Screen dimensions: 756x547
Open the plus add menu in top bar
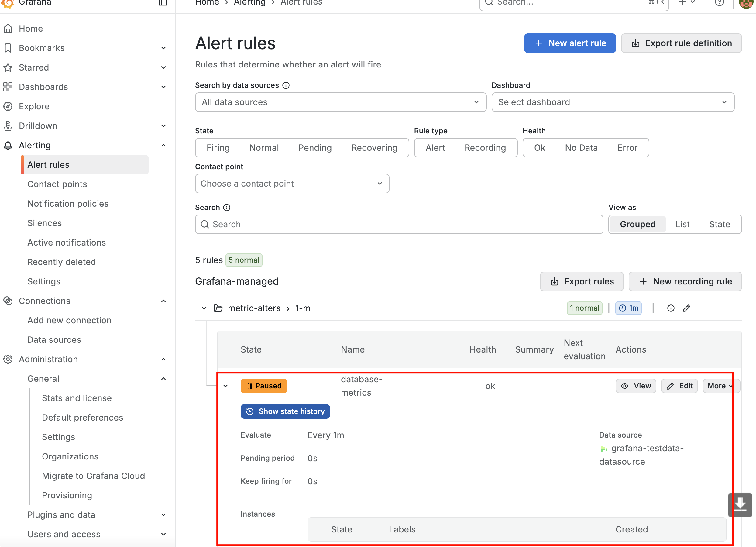tap(686, 3)
